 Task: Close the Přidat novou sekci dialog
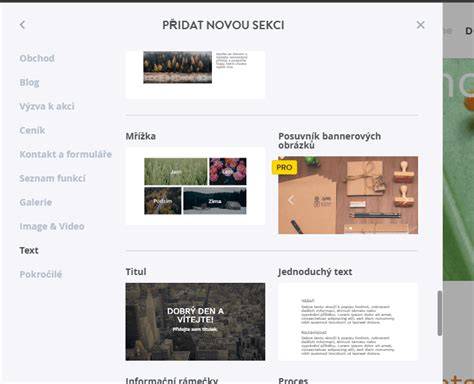pos(420,25)
